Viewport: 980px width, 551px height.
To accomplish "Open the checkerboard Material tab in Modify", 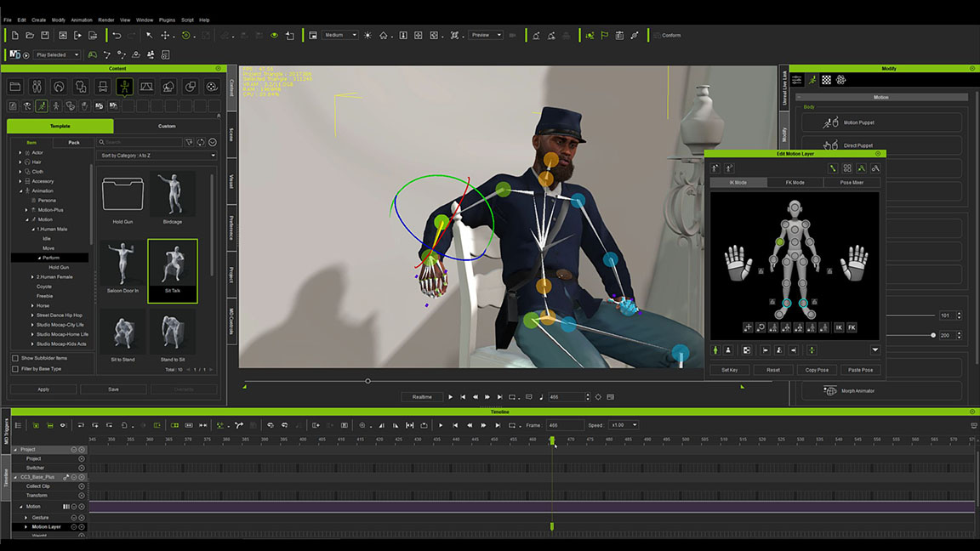I will pos(826,80).
